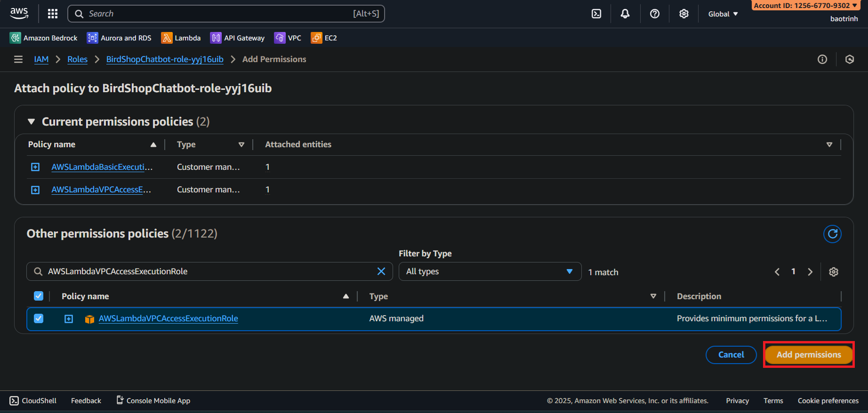Go to Lambda from the favorites bar
The image size is (868, 413).
pos(181,38)
